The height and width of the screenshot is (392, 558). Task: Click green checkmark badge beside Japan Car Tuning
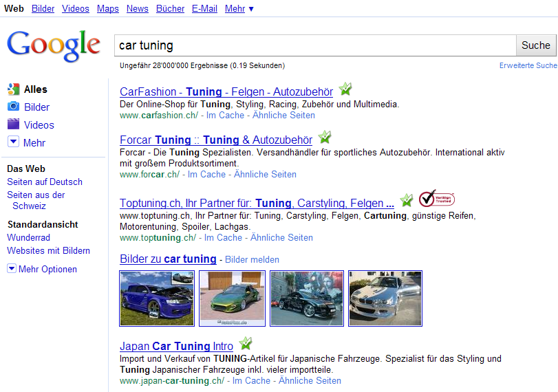click(246, 344)
